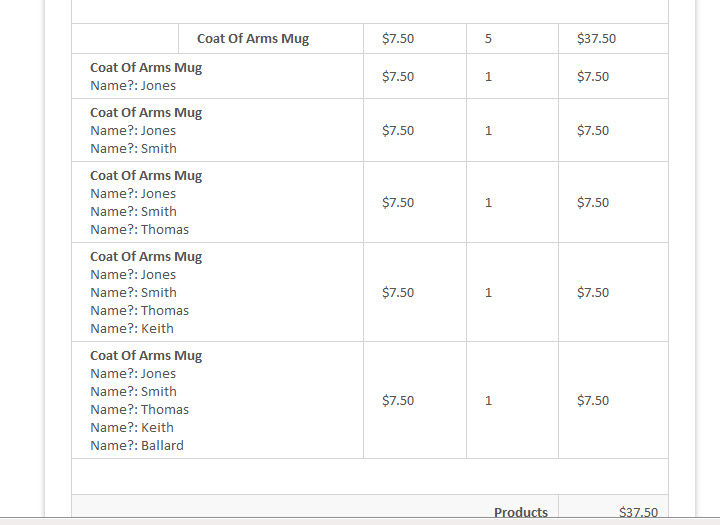This screenshot has height=525, width=720.
Task: Click "Name?: Keith" in the four-name mug entry
Action: tap(132, 329)
